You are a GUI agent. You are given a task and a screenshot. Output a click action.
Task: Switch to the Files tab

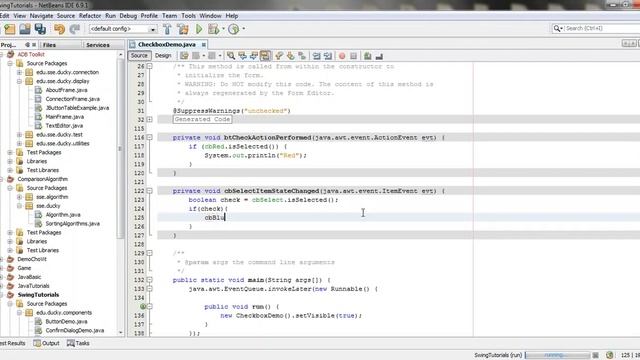[x=49, y=45]
